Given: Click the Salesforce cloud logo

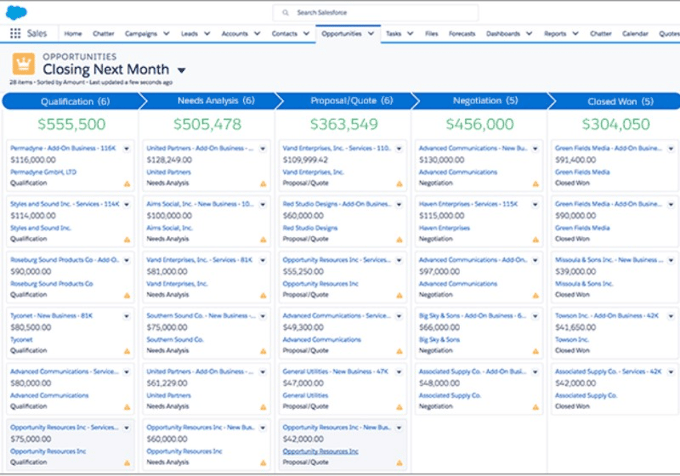Looking at the screenshot, I should click(16, 12).
